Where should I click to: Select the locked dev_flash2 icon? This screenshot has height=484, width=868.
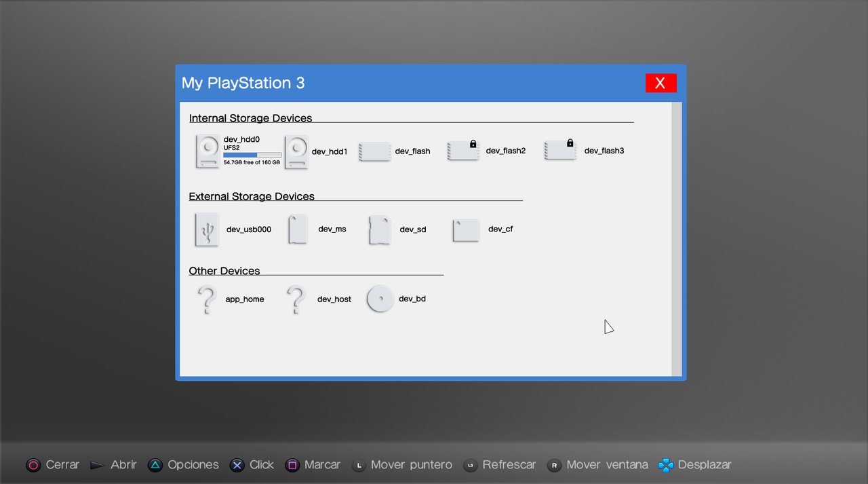463,150
